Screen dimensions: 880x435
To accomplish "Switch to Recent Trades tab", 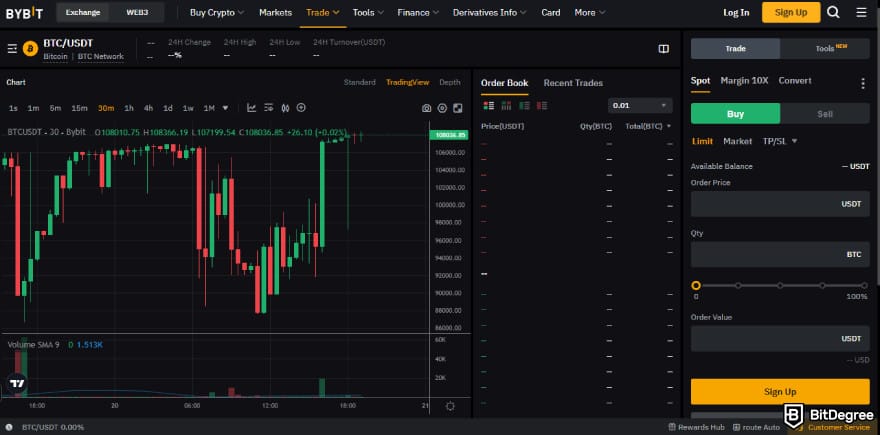I will tap(573, 83).
